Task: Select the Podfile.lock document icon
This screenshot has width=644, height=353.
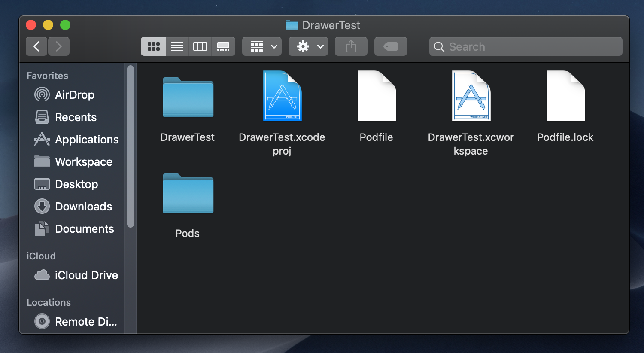Action: pyautogui.click(x=565, y=96)
